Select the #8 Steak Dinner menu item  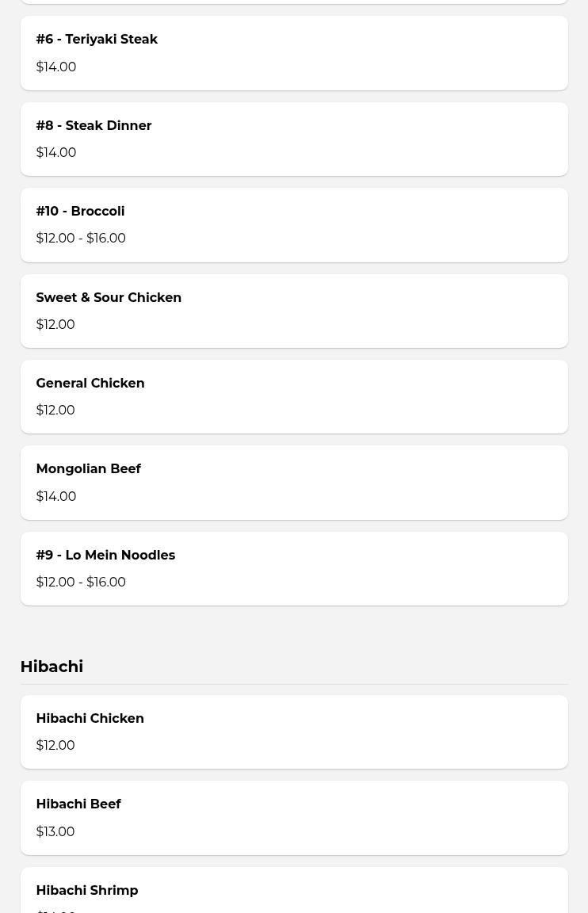click(x=94, y=125)
